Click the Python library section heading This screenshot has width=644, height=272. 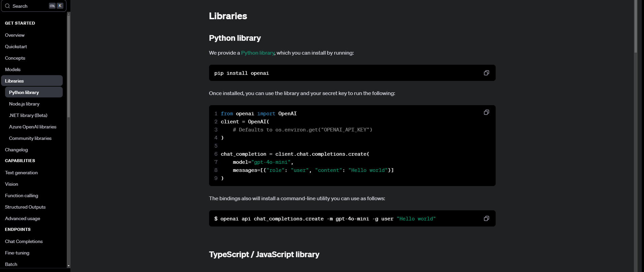(x=235, y=38)
